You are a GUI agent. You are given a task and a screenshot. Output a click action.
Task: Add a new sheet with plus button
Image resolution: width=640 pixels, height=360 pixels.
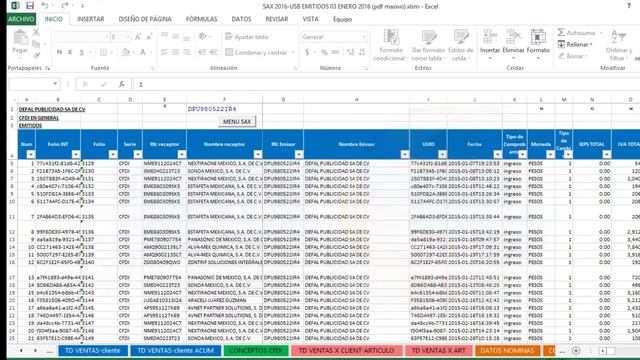pyautogui.click(x=576, y=351)
